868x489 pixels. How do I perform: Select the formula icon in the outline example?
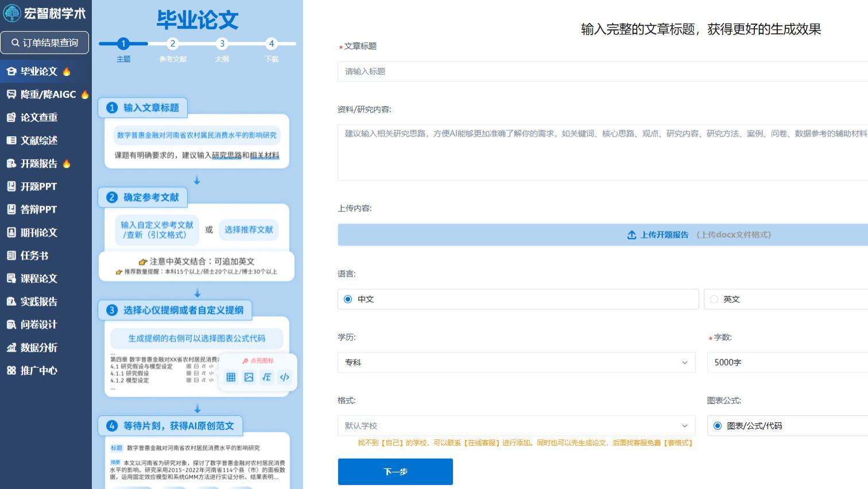266,378
